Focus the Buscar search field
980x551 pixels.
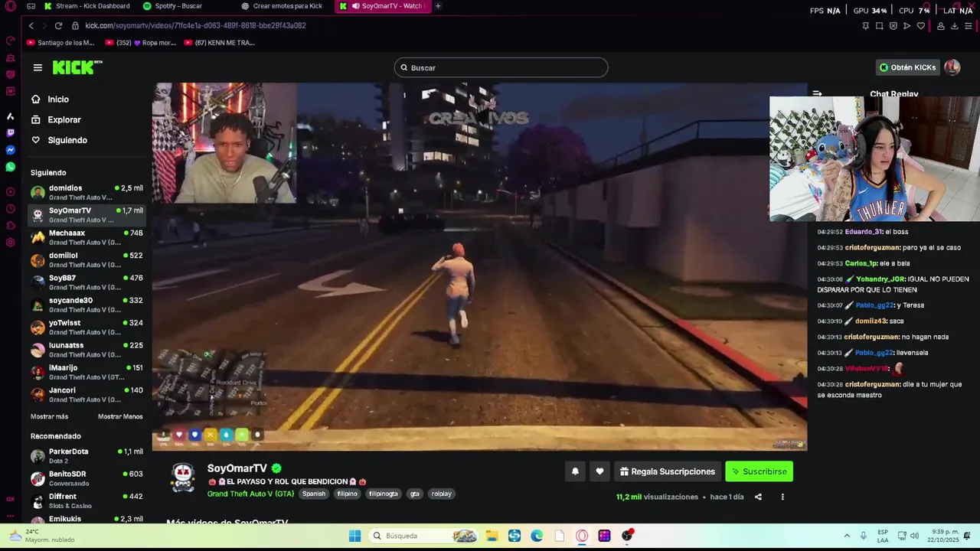pyautogui.click(x=501, y=67)
